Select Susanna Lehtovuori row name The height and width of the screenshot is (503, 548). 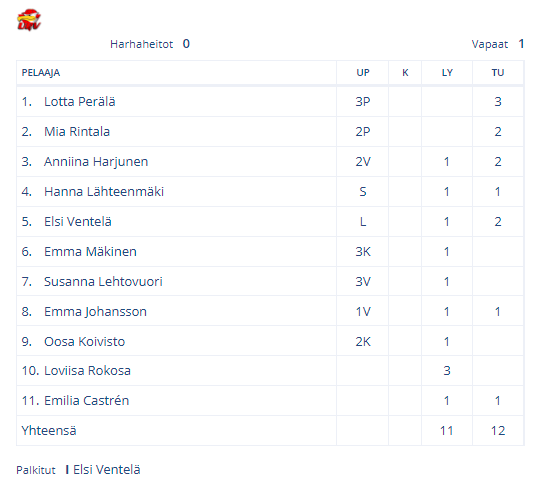[103, 282]
